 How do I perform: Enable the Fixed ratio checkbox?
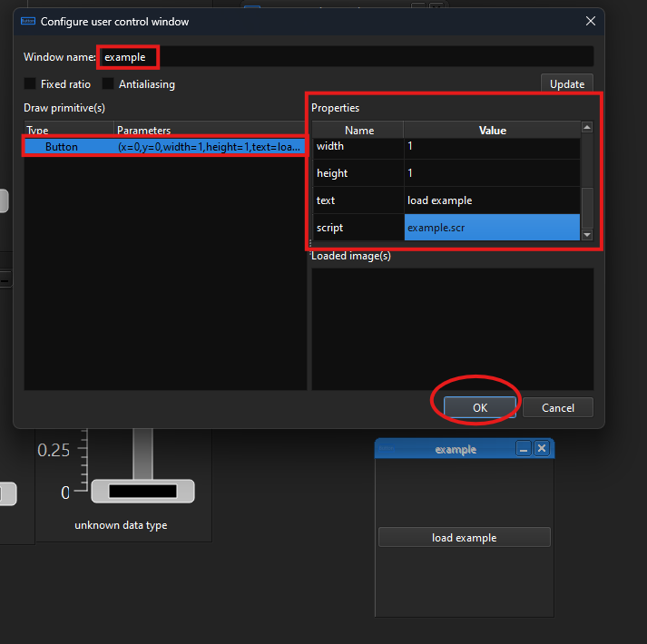[30, 84]
